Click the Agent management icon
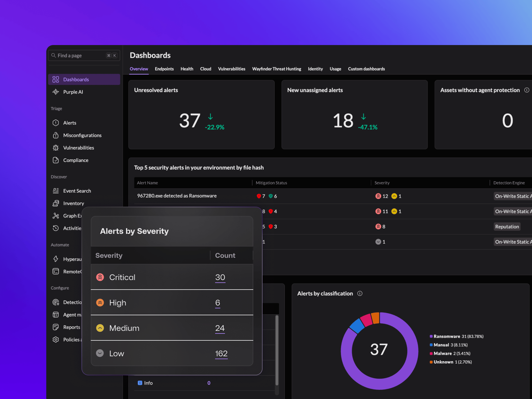 [55, 315]
